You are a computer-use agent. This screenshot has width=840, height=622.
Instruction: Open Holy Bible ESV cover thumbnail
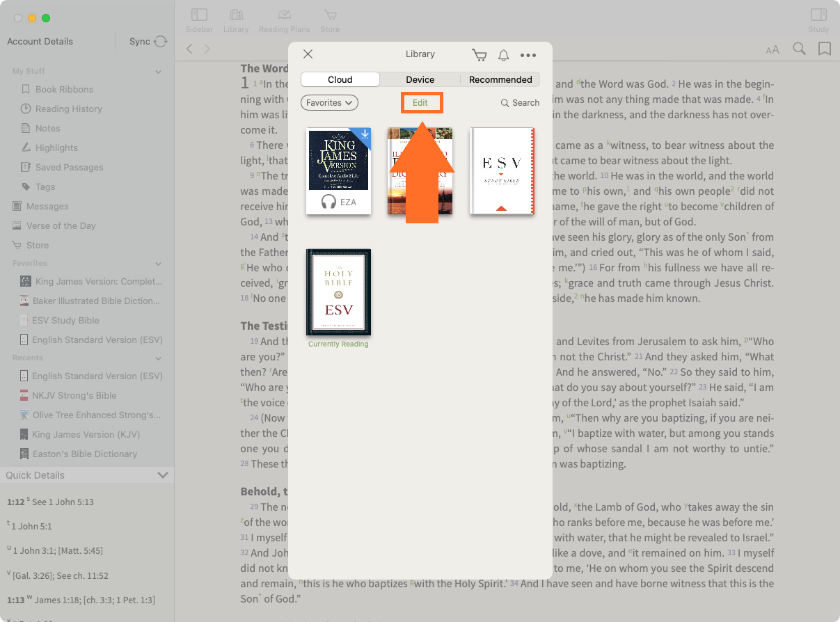(x=338, y=292)
